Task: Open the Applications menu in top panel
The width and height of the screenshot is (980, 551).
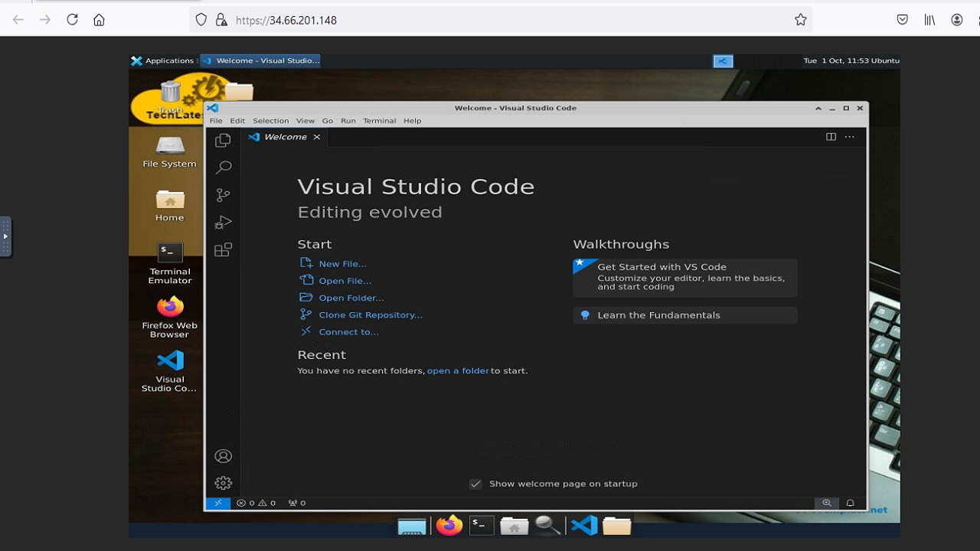Action: pos(163,60)
